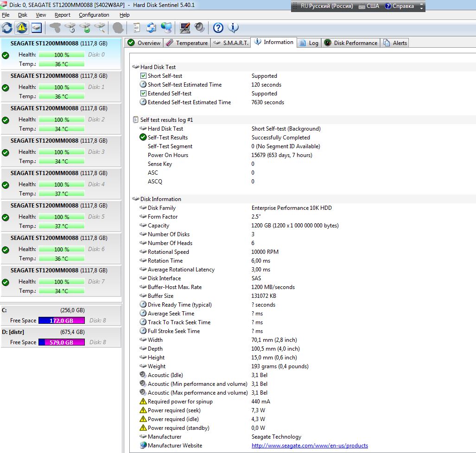Screen dimensions: 476x453
Task: Click the globe and monitor network icon
Action: coord(166,28)
